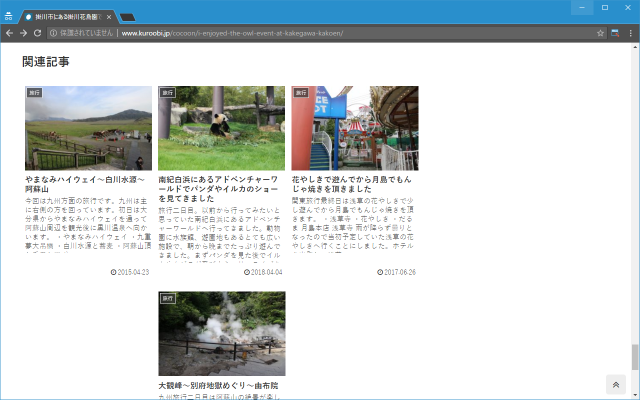
Task: Click the browser back arrow button
Action: (x=9, y=33)
